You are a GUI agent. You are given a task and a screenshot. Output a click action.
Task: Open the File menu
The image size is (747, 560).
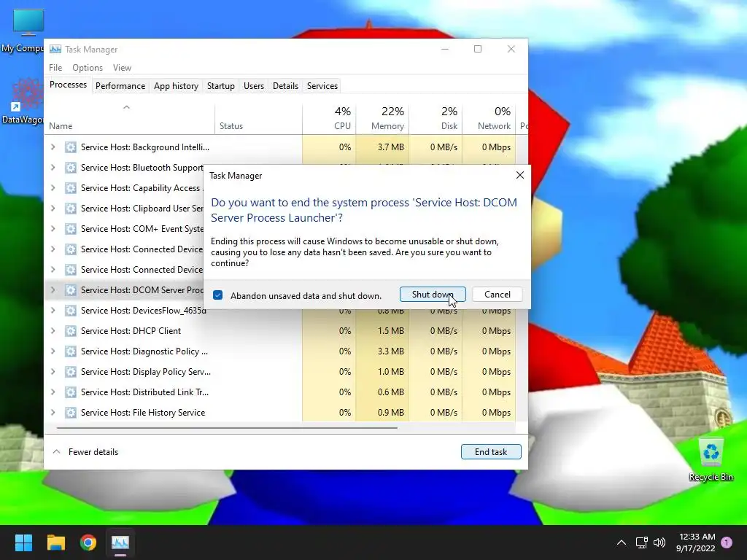point(55,68)
